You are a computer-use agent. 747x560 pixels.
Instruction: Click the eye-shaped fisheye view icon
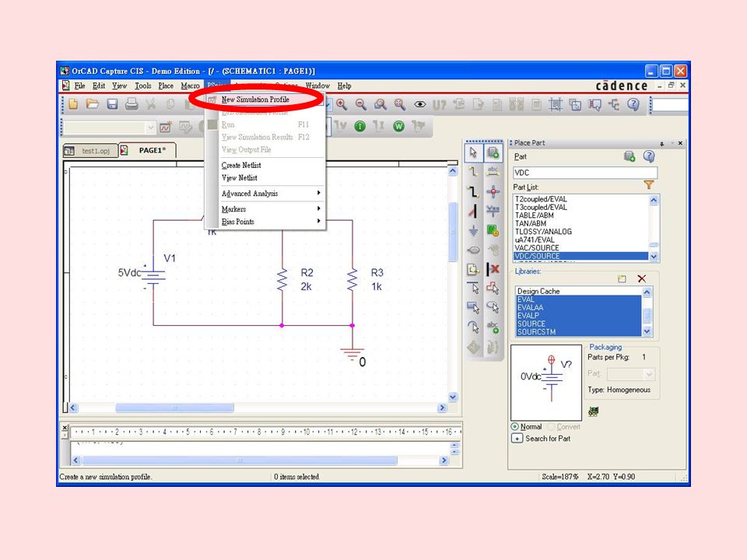pyautogui.click(x=419, y=104)
